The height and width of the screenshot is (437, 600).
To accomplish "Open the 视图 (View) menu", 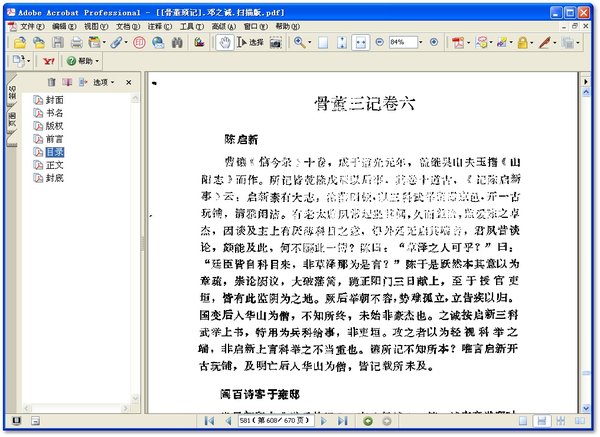I will [96, 26].
